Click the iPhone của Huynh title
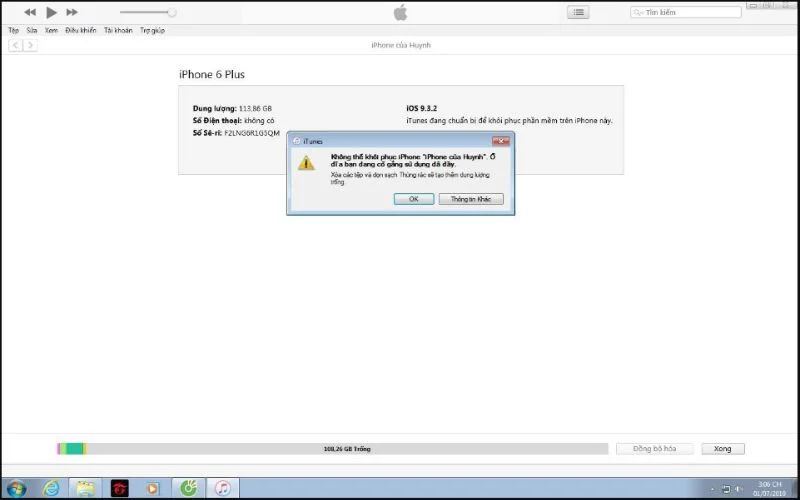This screenshot has height=500, width=800. pyautogui.click(x=401, y=45)
